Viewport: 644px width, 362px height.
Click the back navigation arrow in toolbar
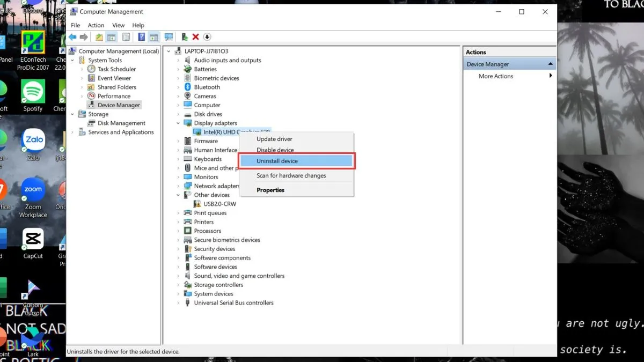[73, 36]
